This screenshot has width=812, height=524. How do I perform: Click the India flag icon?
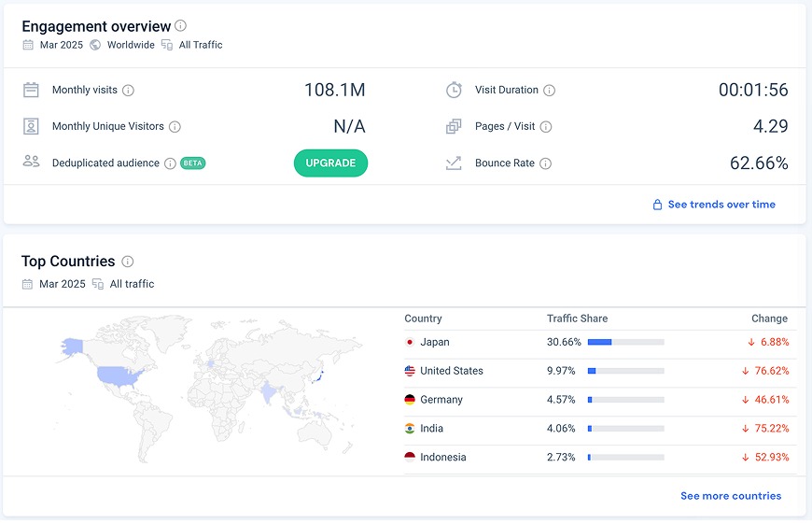click(410, 429)
